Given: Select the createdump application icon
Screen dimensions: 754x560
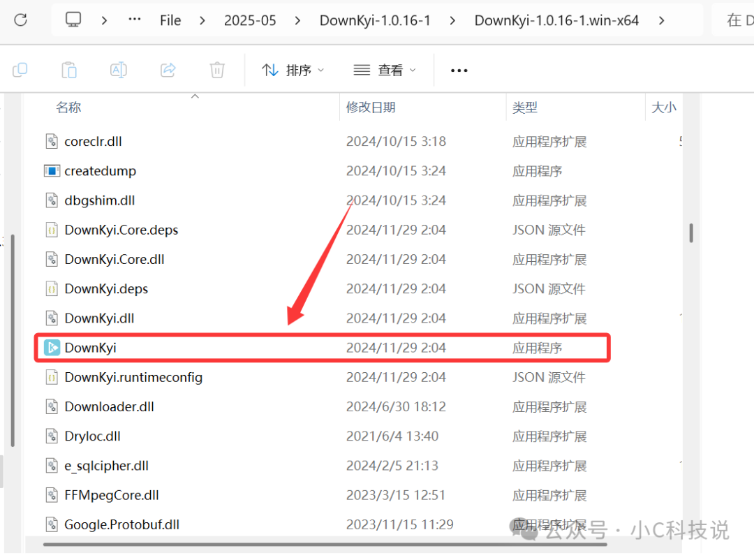Looking at the screenshot, I should (52, 171).
